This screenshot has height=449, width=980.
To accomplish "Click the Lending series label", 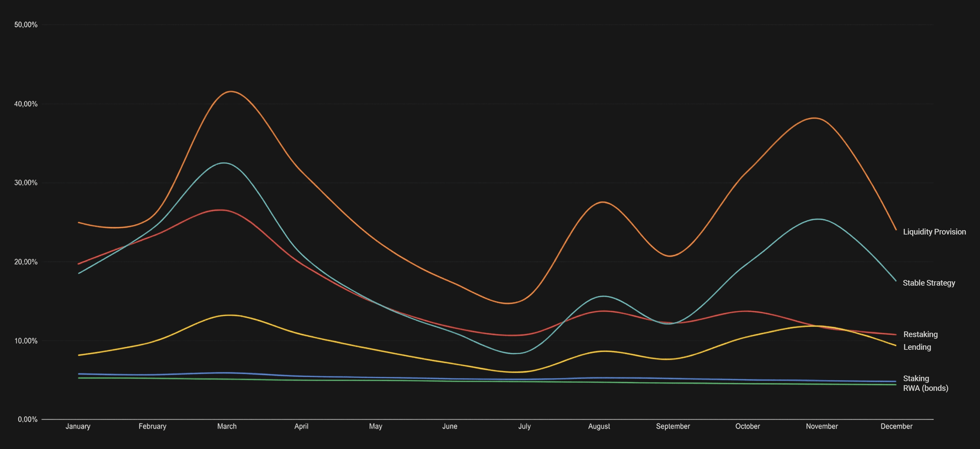I will pos(917,346).
